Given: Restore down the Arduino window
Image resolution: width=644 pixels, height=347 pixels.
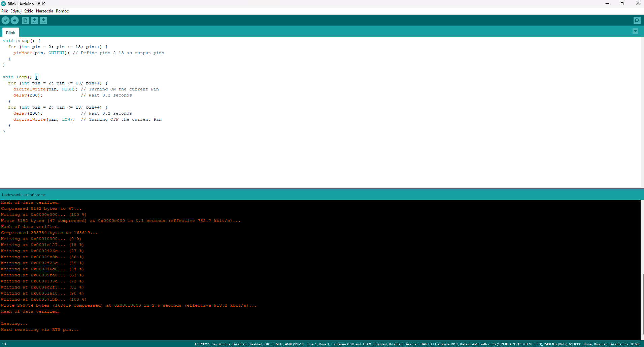Looking at the screenshot, I should click(622, 4).
